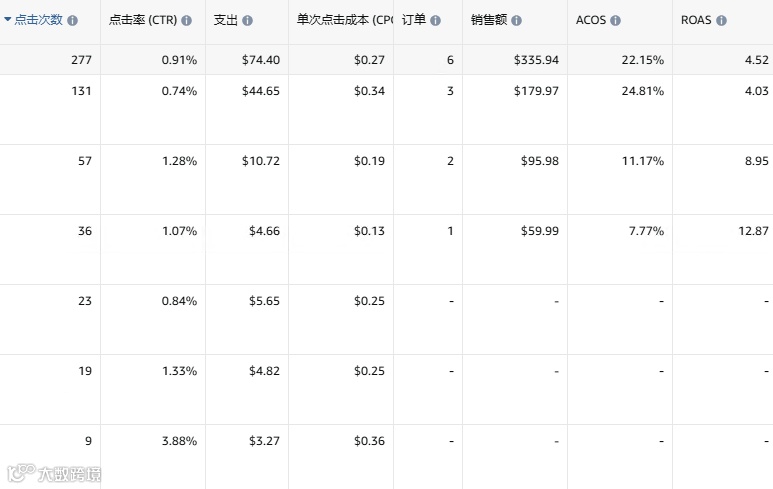Sort the table by 销售额 header text
773x489 pixels.
pyautogui.click(x=488, y=20)
